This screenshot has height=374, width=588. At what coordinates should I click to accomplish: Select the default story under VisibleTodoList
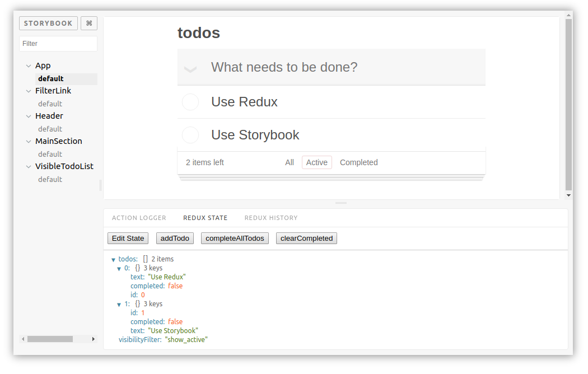pos(50,179)
